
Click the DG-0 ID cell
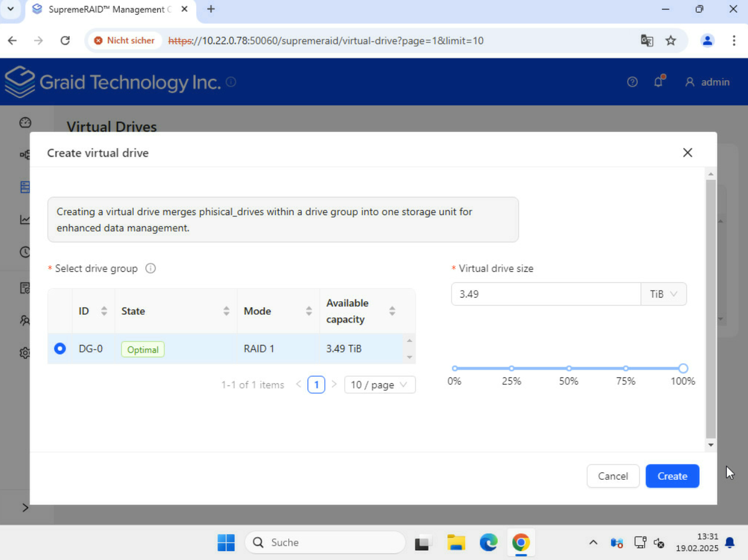pos(91,348)
